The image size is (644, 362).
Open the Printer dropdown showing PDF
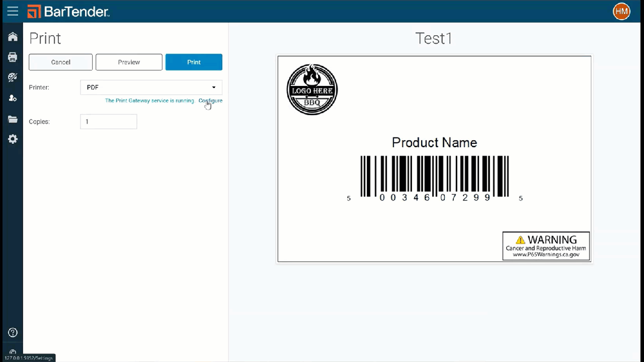click(151, 87)
